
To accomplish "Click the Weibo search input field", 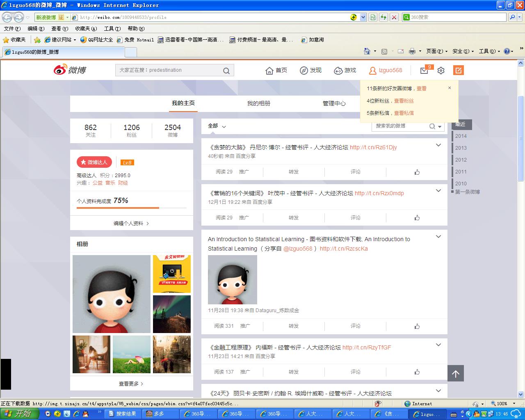I will [x=169, y=70].
